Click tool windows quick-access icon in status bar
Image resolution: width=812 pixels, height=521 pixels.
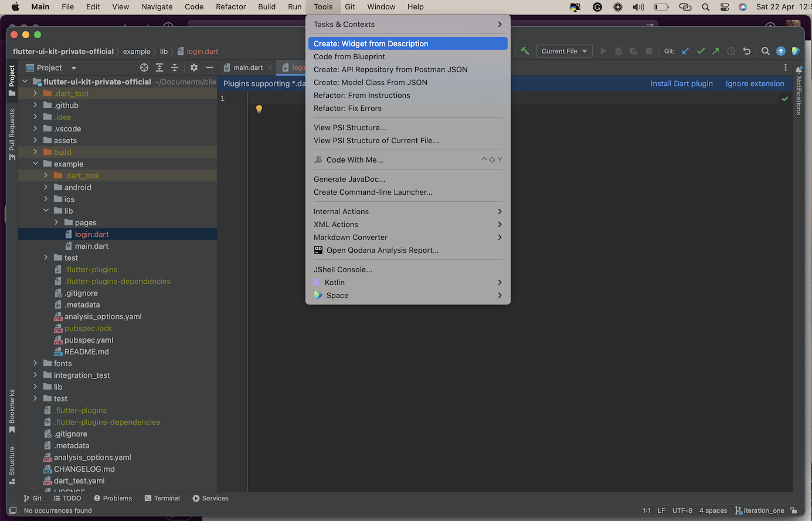[12, 510]
